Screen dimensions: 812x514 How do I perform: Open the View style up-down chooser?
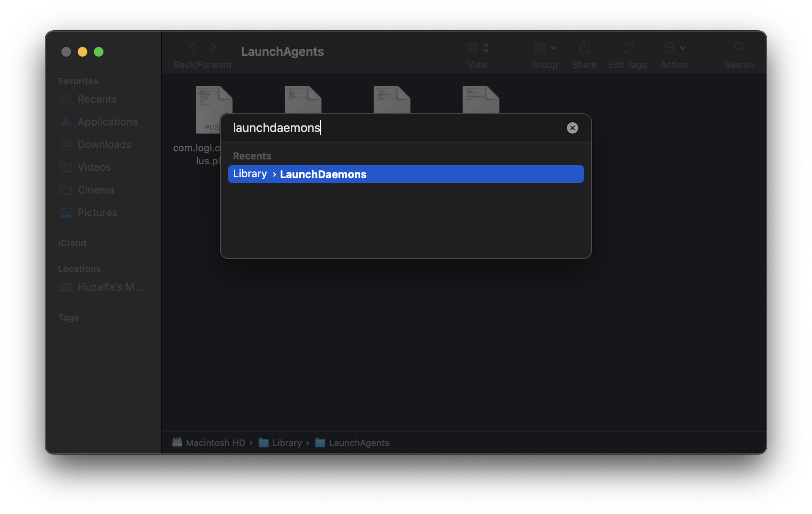[x=486, y=48]
